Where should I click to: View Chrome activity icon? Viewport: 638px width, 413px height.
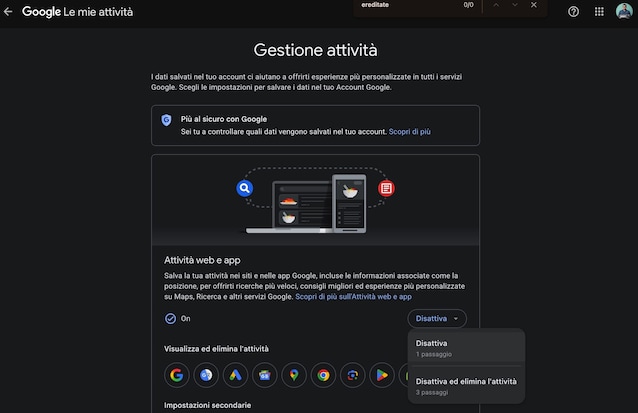click(x=323, y=375)
